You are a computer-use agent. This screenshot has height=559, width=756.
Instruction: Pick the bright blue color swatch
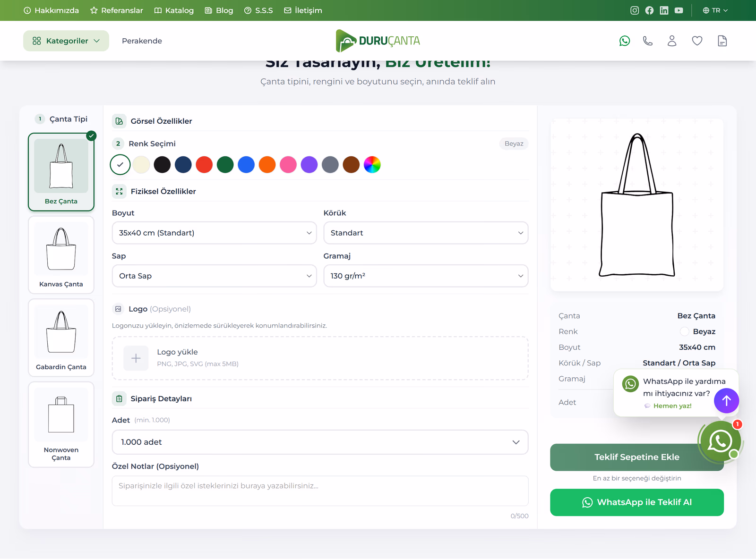tap(246, 165)
